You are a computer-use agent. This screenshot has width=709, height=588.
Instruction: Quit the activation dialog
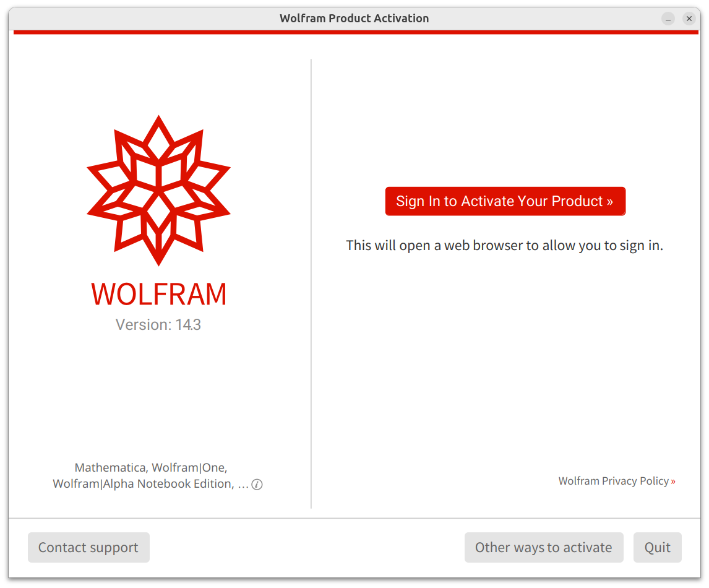click(x=658, y=547)
